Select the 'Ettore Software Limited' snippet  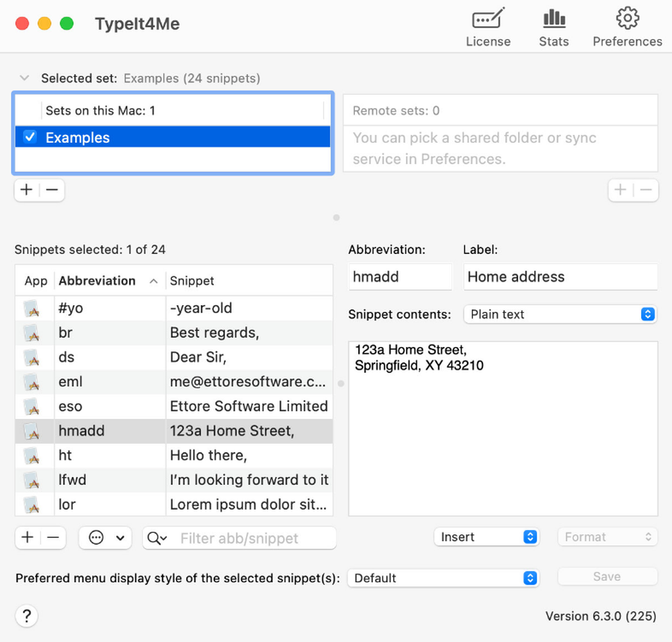pyautogui.click(x=249, y=406)
